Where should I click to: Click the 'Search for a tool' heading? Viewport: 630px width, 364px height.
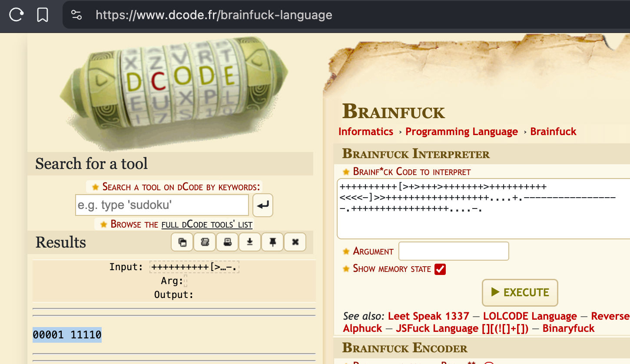point(91,164)
